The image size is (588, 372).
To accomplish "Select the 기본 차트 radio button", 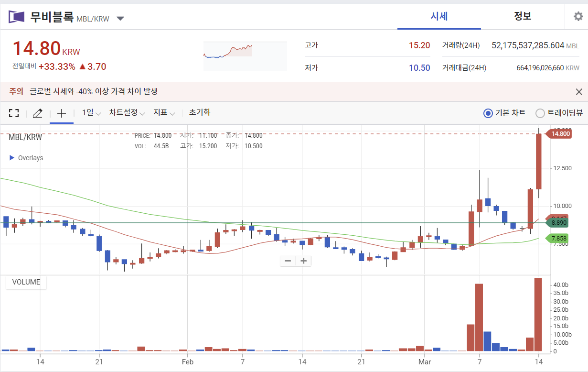I will pos(488,113).
